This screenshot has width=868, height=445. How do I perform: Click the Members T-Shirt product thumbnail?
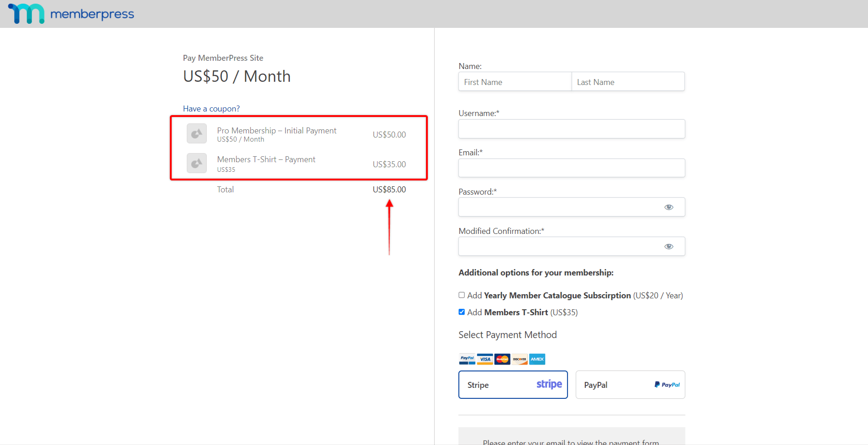(197, 163)
